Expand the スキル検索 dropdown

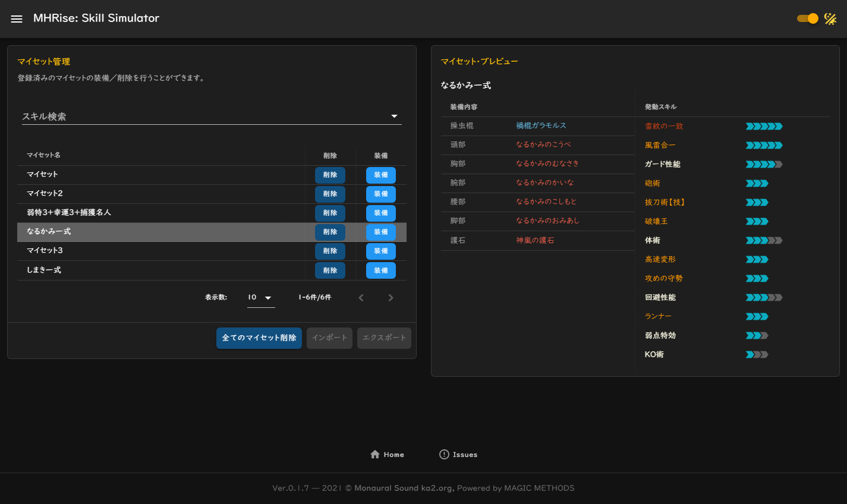(394, 116)
